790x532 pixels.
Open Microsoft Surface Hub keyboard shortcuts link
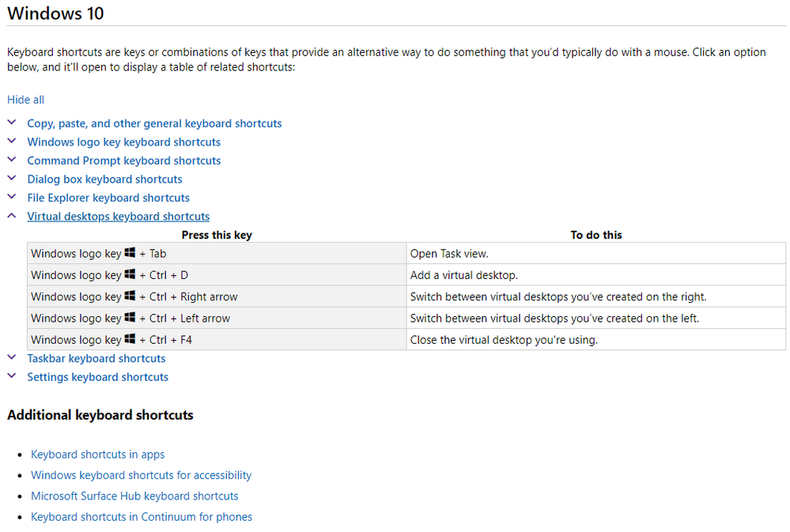(134, 496)
